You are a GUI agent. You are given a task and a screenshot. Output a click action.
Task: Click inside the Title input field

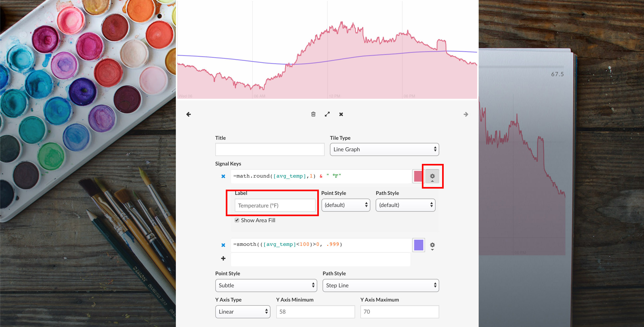coord(270,149)
